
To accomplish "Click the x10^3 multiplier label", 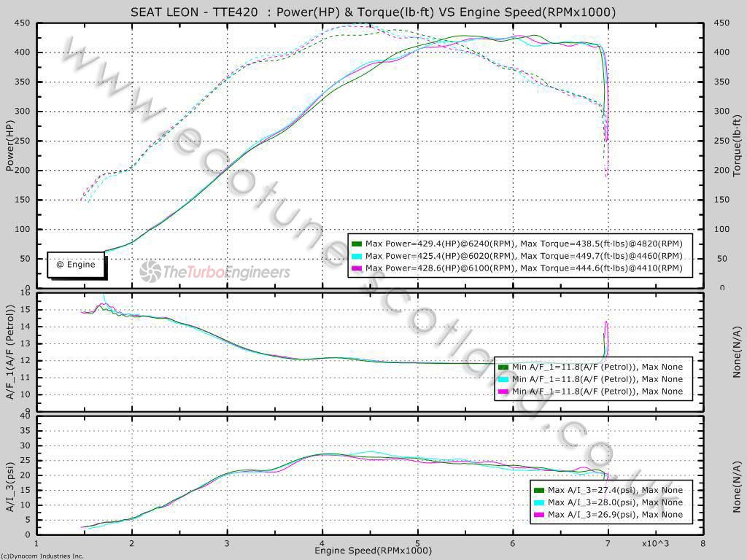I will point(655,543).
